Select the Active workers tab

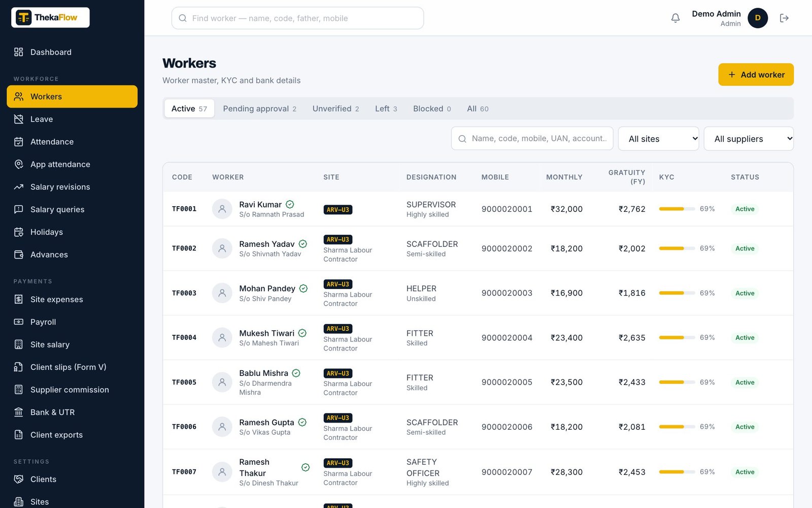(189, 109)
